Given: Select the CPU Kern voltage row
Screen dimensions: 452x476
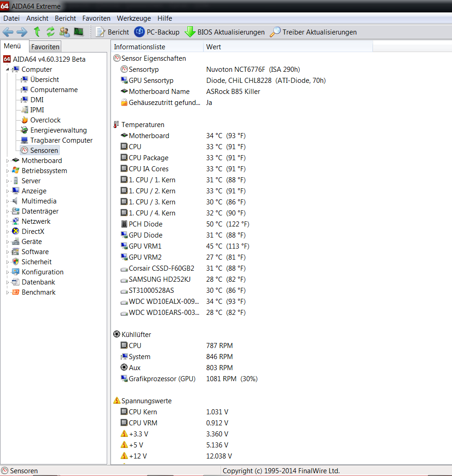Looking at the screenshot, I should point(174,412).
